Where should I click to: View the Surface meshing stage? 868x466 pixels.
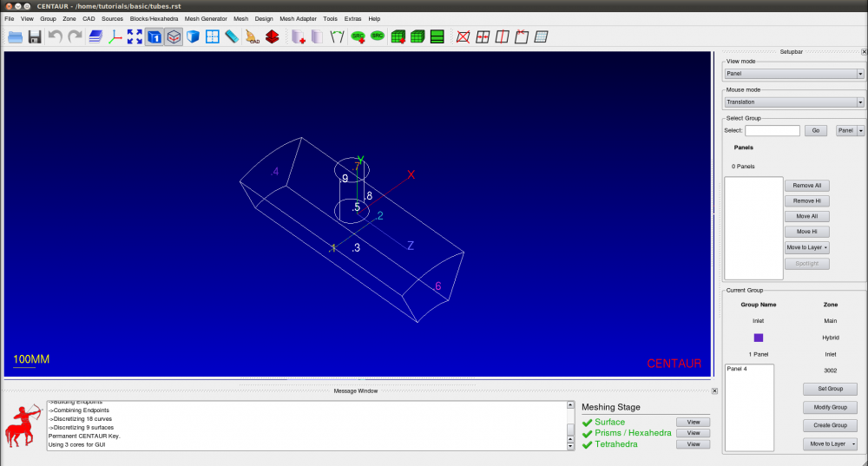coord(693,423)
